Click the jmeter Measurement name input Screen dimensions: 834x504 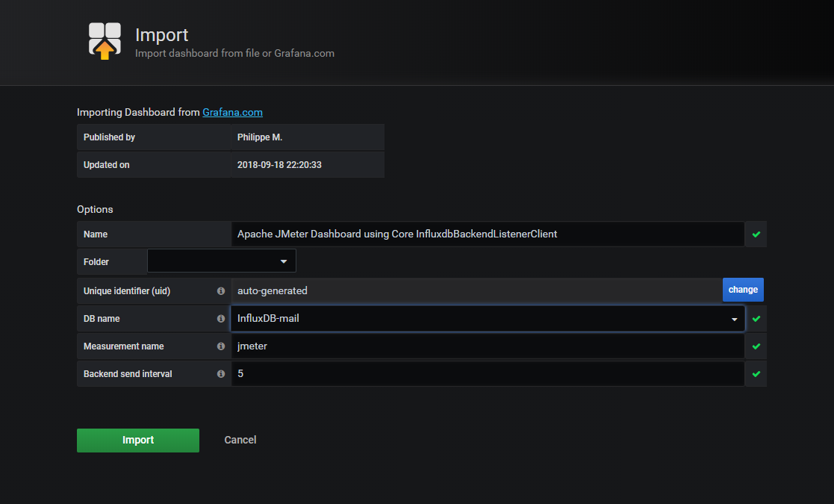coord(488,346)
